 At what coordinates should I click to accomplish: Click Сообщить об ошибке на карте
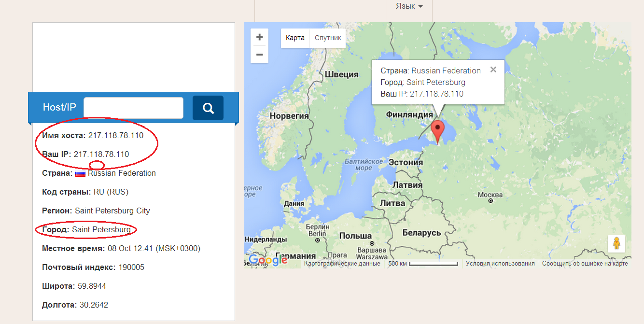tap(585, 264)
